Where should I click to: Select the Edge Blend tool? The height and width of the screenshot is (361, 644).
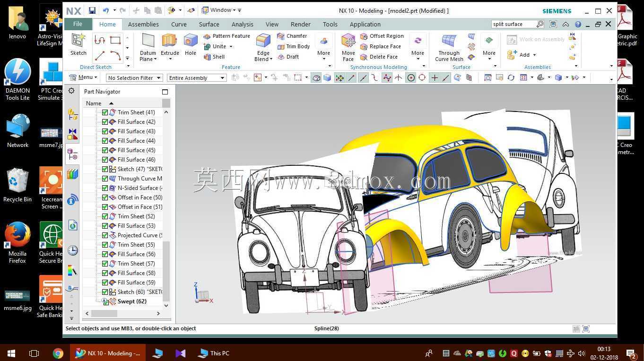point(263,47)
